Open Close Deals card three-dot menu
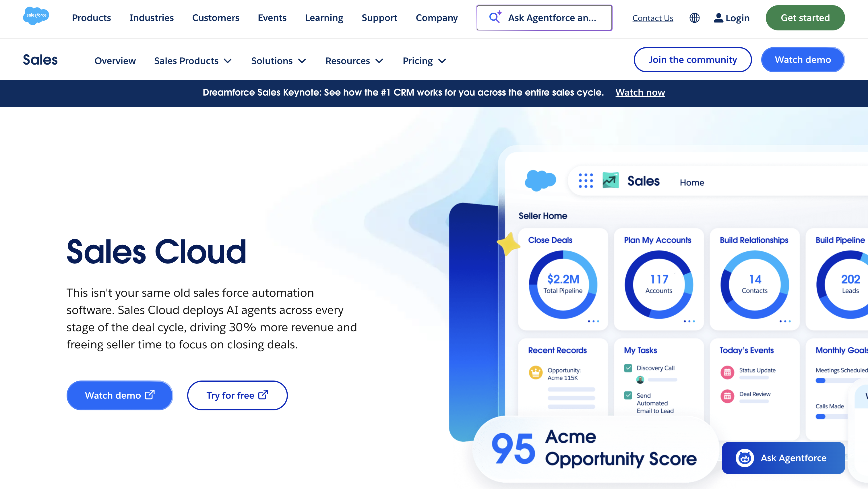 pyautogui.click(x=593, y=321)
